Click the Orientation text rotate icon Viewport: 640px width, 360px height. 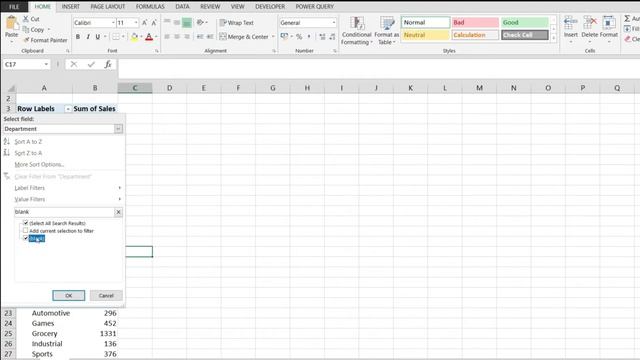pos(200,22)
